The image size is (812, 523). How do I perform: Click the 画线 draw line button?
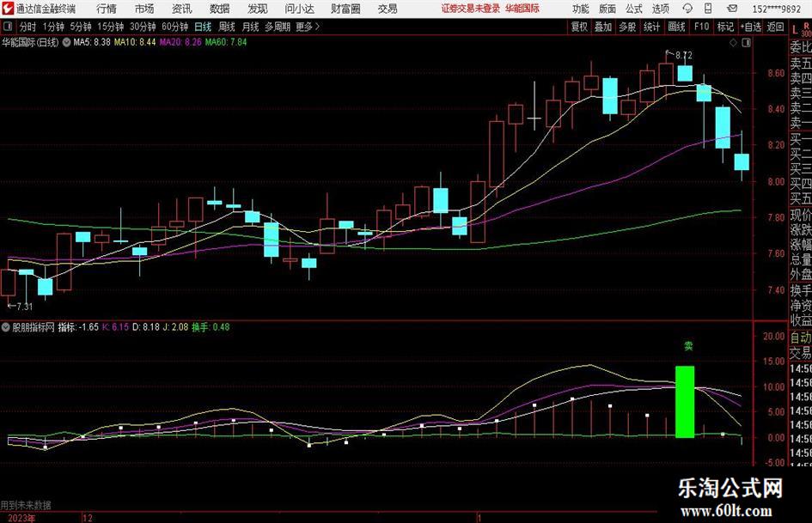(676, 27)
